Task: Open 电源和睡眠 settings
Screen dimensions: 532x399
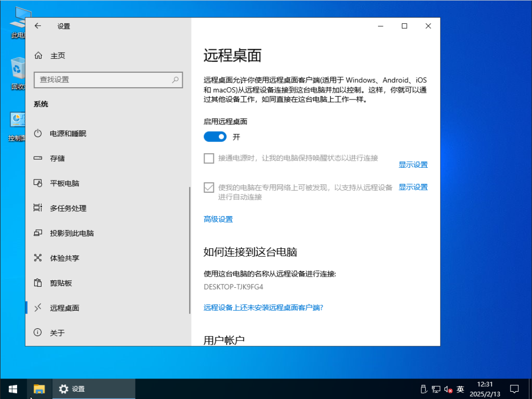Action: tap(68, 133)
